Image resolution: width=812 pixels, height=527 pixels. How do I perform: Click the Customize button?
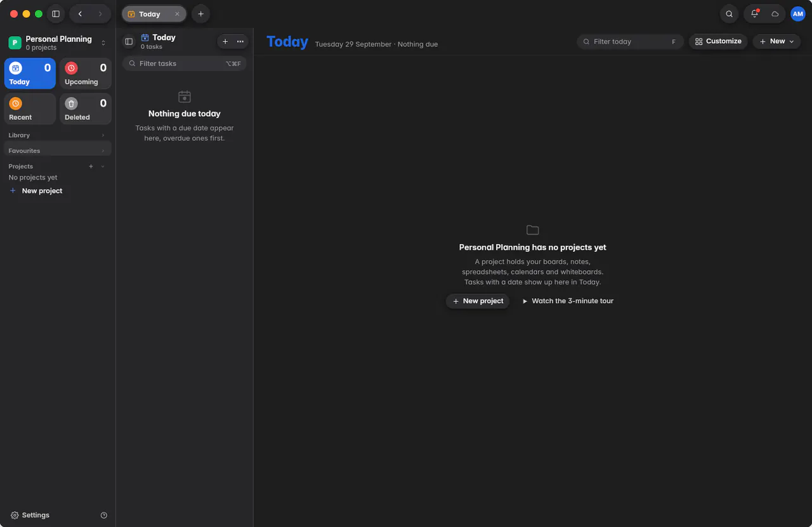(718, 41)
